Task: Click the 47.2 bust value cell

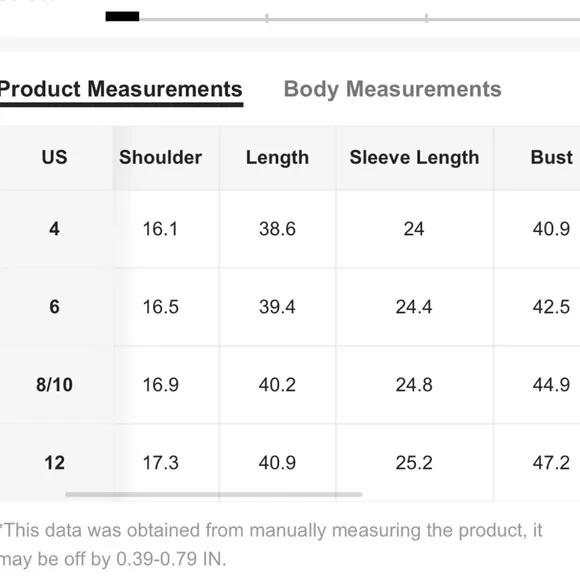Action: 551,463
